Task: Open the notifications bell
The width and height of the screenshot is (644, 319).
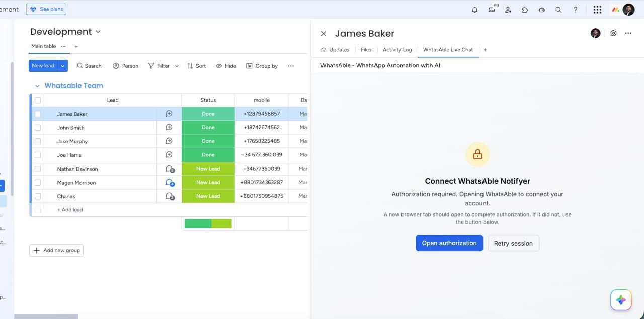Action: pos(474,10)
